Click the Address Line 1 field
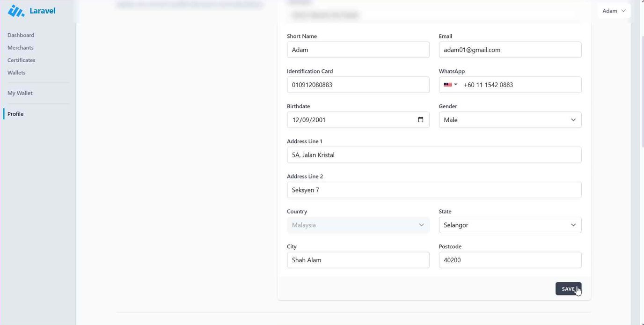 click(x=434, y=155)
